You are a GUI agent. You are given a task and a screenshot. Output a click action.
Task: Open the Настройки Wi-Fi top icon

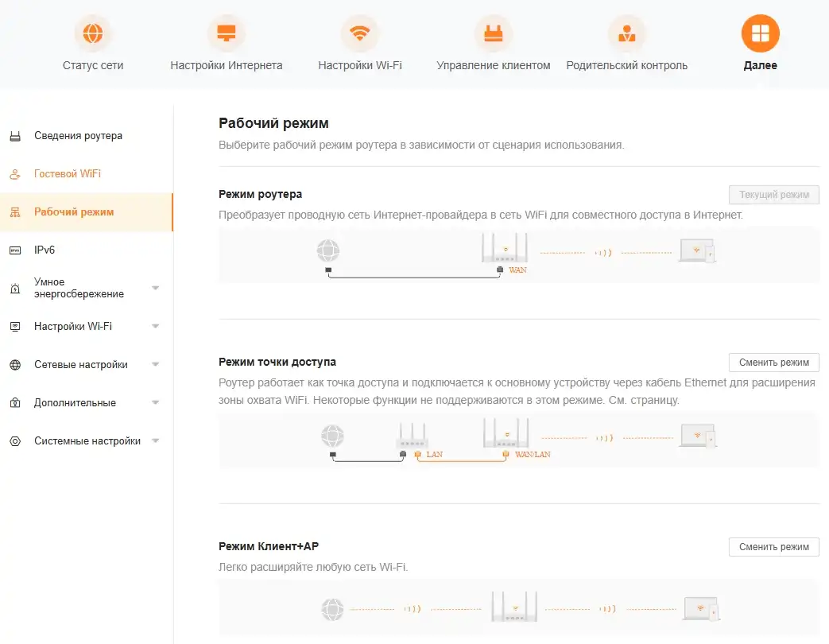click(360, 33)
